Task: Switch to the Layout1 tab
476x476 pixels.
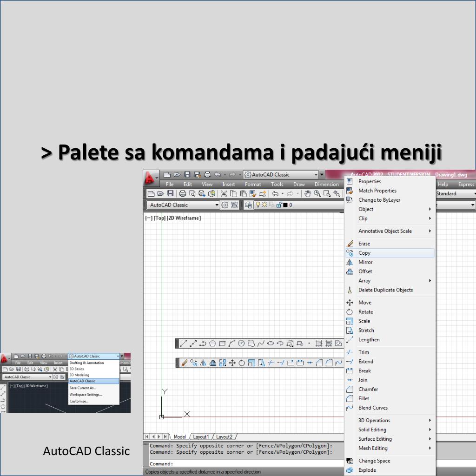Action: (x=201, y=437)
